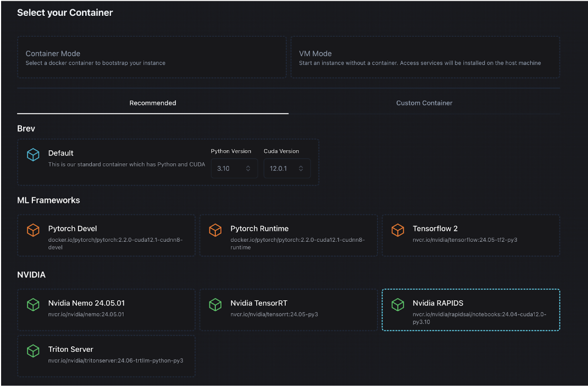Select the Triton Server container title

70,349
